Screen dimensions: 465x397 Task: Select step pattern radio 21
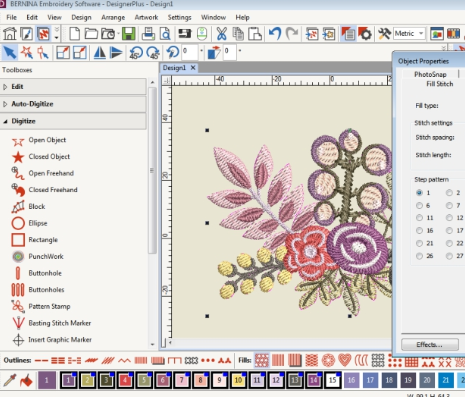[x=419, y=243]
